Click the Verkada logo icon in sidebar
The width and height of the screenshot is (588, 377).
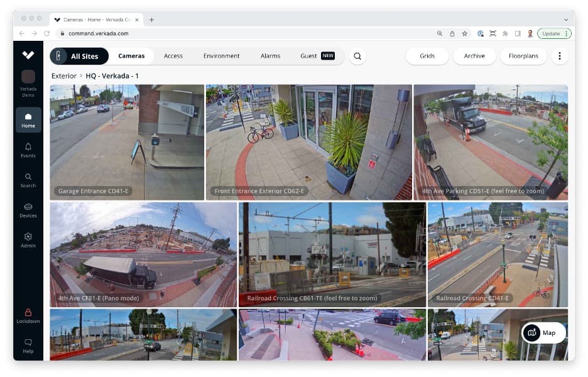[28, 55]
